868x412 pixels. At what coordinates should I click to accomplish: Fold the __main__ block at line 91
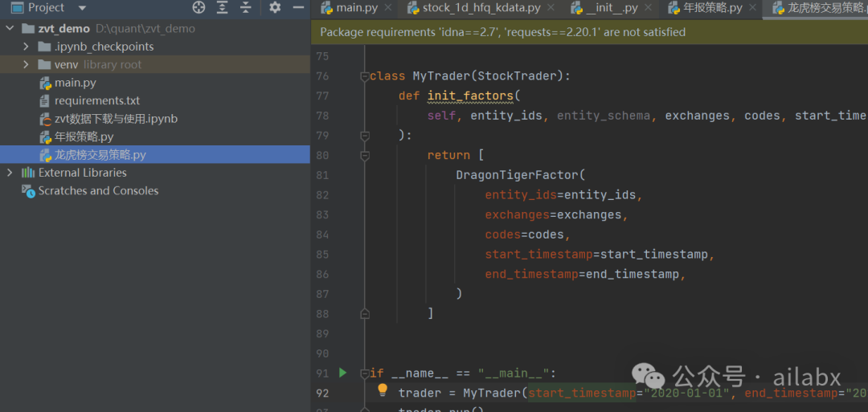365,373
